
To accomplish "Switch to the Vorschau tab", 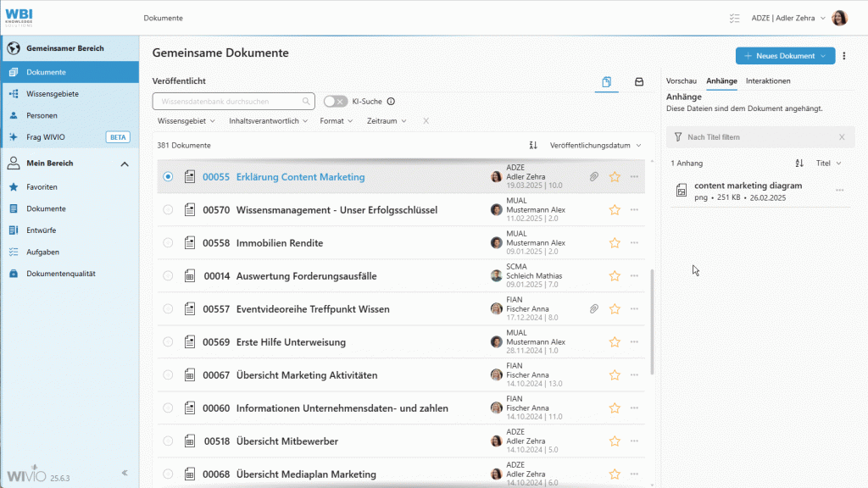I will [682, 80].
